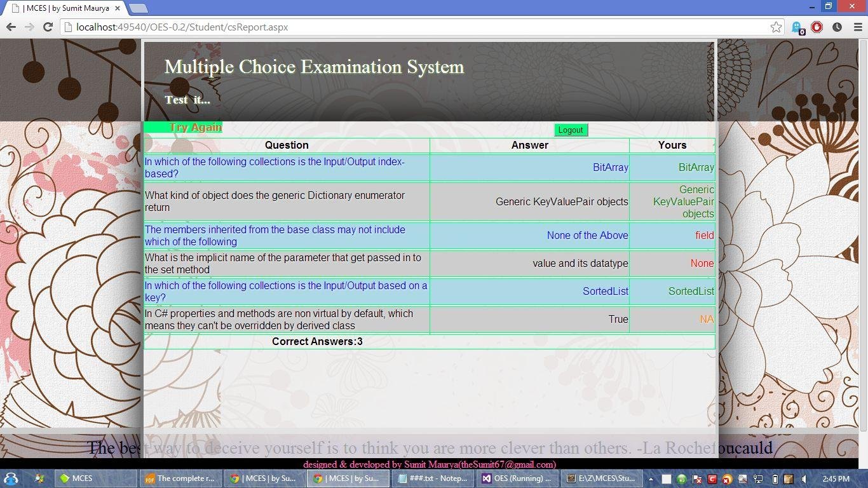Click the page reload icon in Chrome
Image resolution: width=868 pixels, height=488 pixels.
coord(48,27)
